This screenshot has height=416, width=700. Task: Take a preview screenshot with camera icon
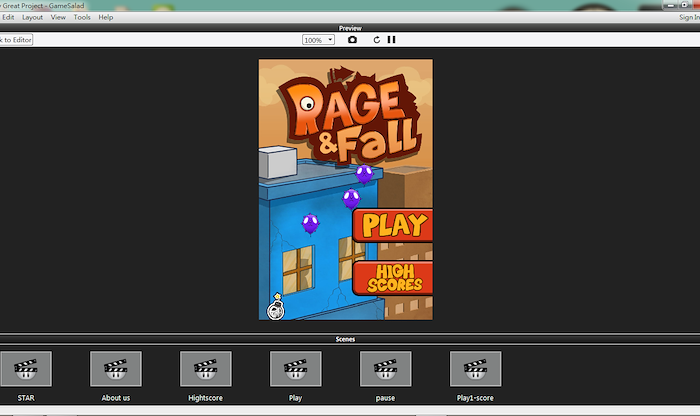(x=352, y=40)
